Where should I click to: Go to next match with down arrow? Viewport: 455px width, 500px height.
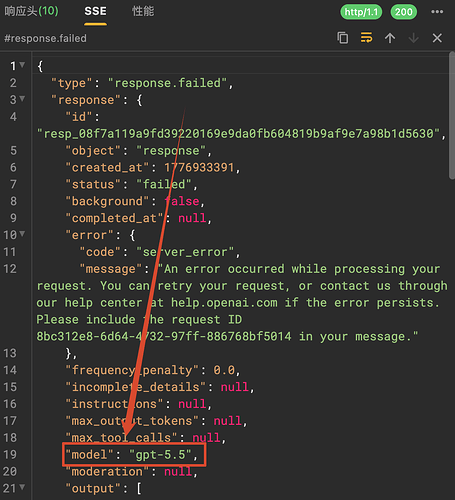414,38
